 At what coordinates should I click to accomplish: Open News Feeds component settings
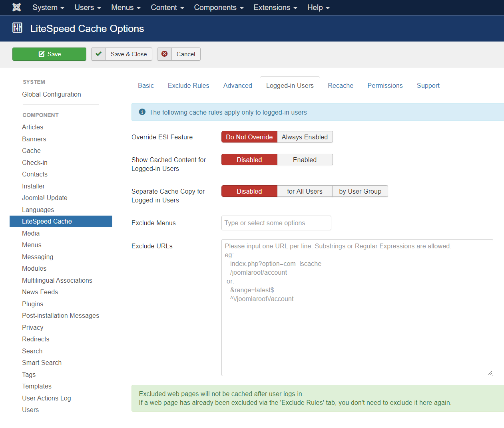(40, 292)
